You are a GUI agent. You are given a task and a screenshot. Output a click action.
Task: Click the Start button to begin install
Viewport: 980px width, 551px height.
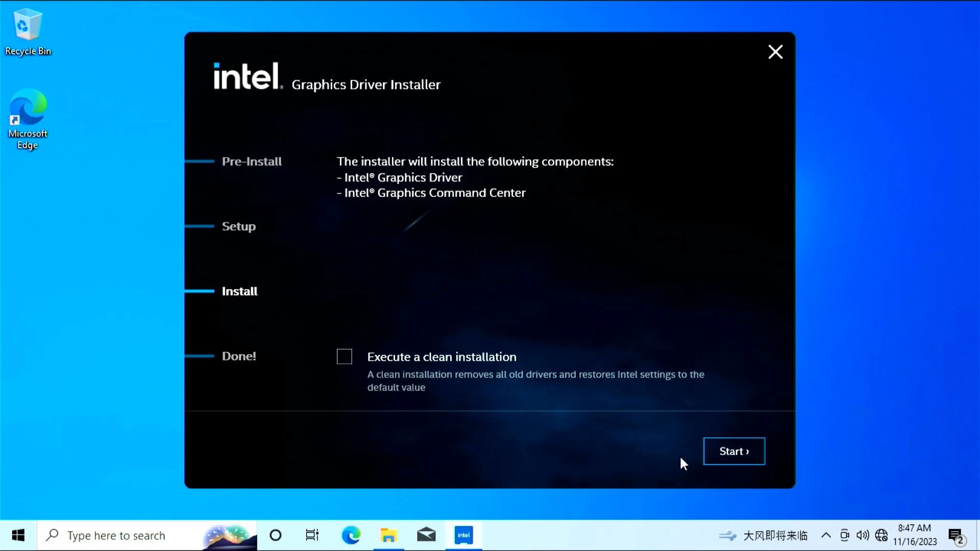click(x=734, y=451)
